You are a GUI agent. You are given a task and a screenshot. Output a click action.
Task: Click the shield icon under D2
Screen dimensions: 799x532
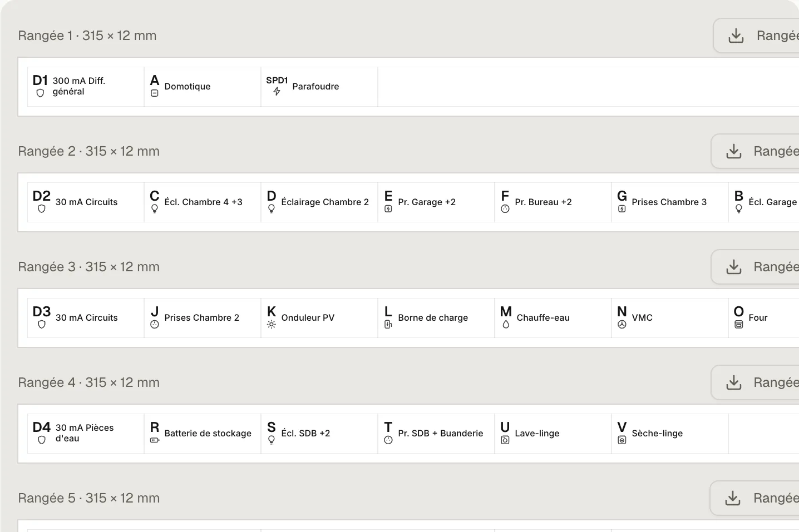(42, 209)
